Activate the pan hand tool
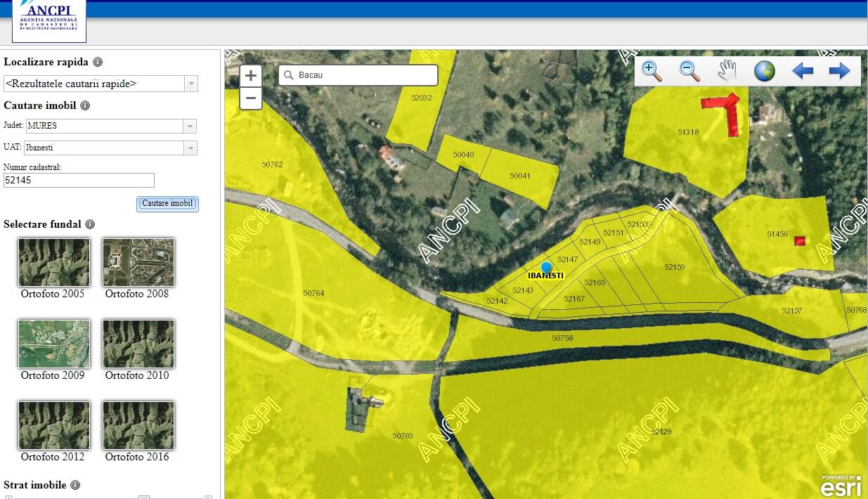The width and height of the screenshot is (868, 499). pos(727,71)
